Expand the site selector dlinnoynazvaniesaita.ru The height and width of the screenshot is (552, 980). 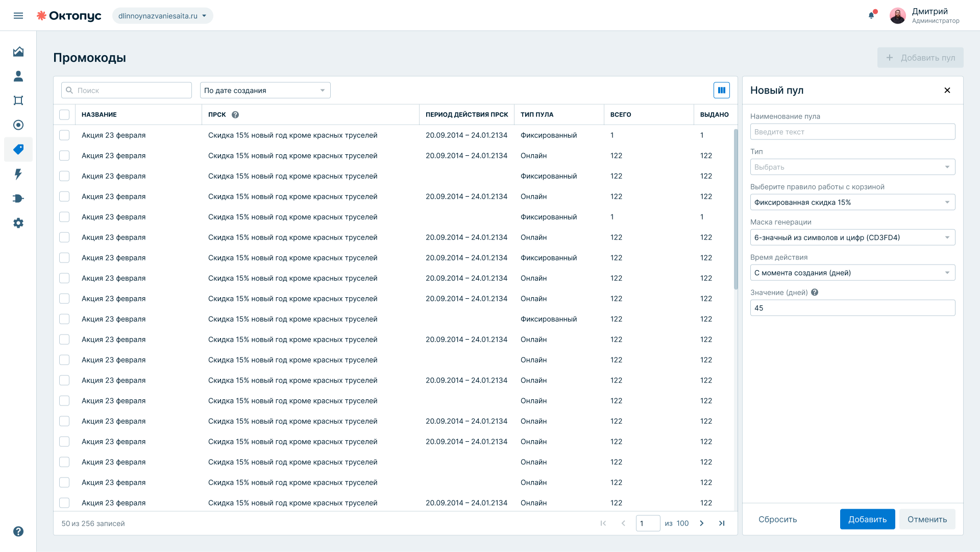click(x=163, y=16)
